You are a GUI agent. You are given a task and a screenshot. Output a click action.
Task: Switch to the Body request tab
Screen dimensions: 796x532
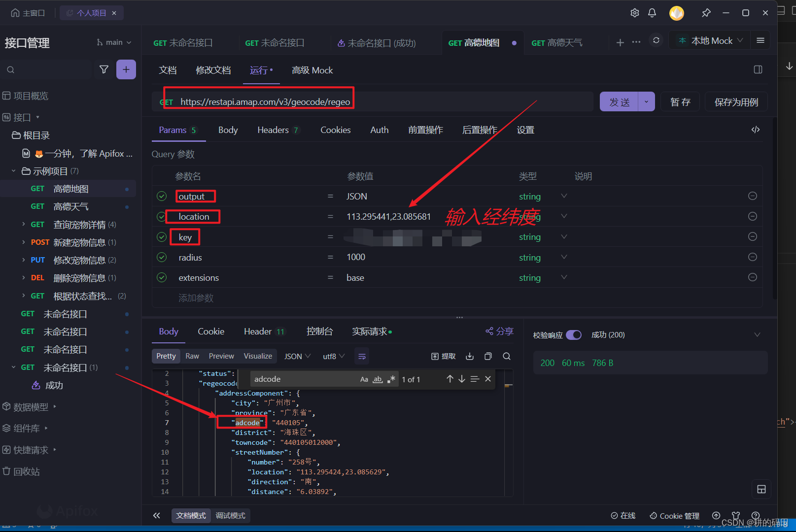228,130
